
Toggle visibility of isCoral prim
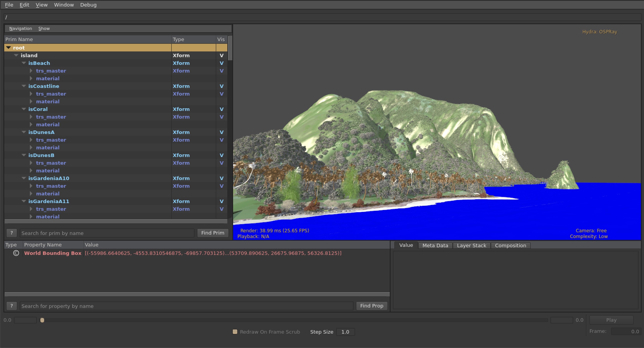(222, 109)
